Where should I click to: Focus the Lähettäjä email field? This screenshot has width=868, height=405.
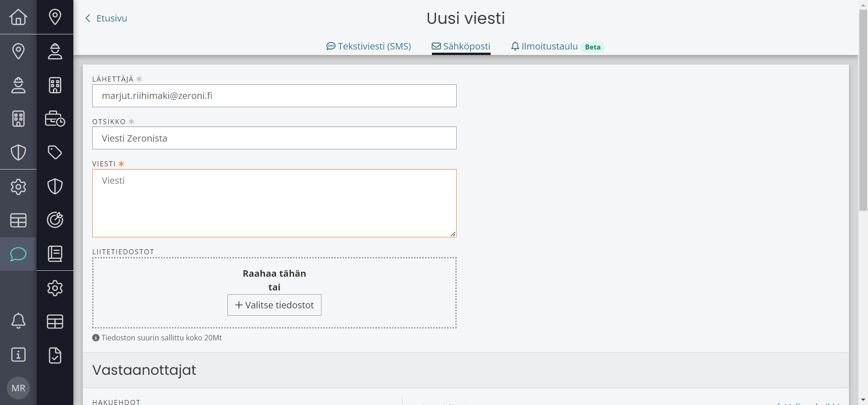coord(274,96)
